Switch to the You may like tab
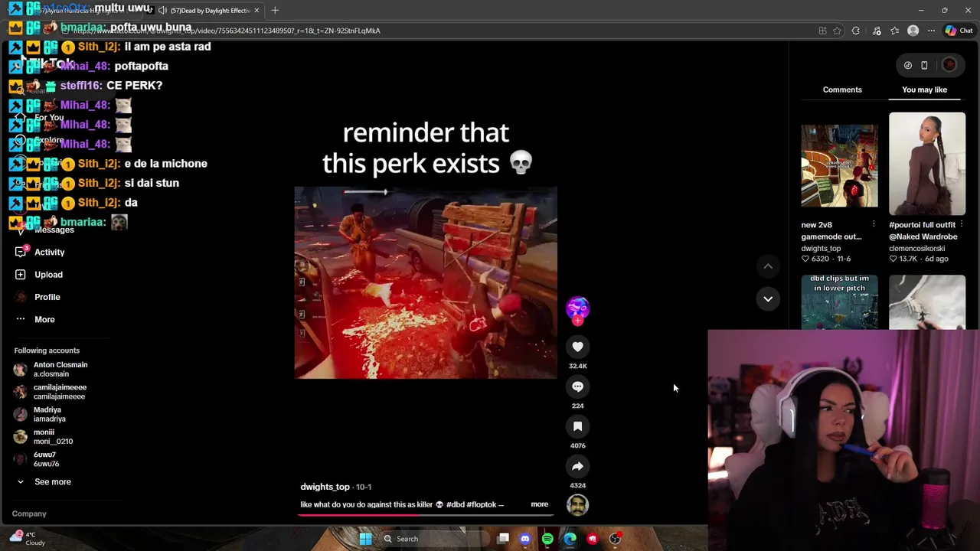 pos(924,90)
